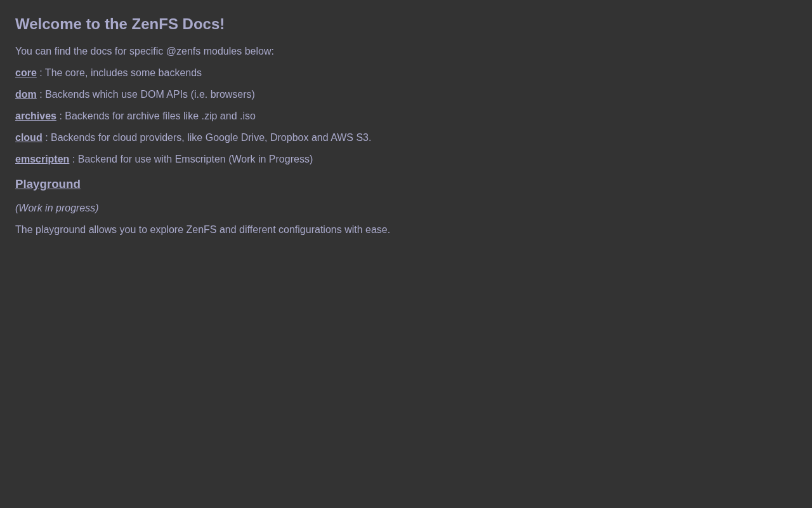Viewport: 812px width, 508px height.
Task: Open the dom module docs link
Action: [26, 95]
